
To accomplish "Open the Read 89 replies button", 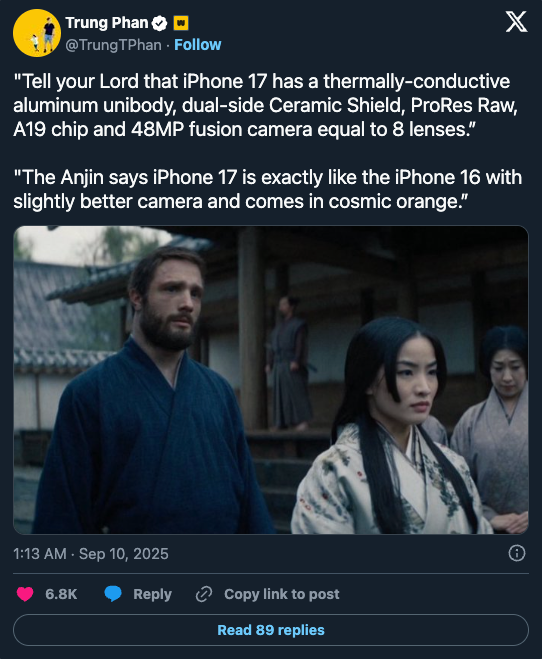I will tap(271, 630).
